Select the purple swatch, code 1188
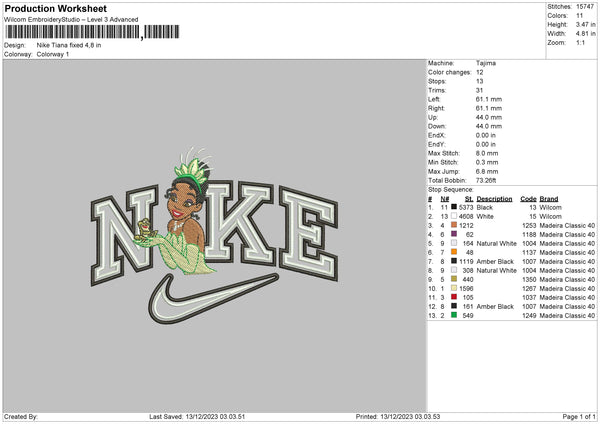Screen dimensions: 600x424 coord(454,234)
